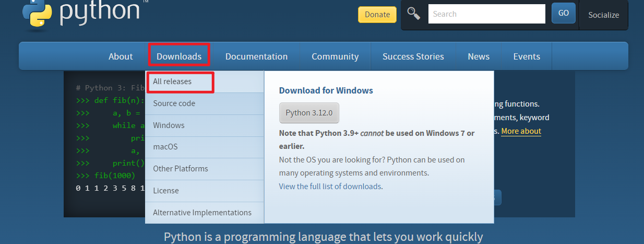644x244 pixels.
Task: Select Events in navigation bar
Action: click(526, 56)
